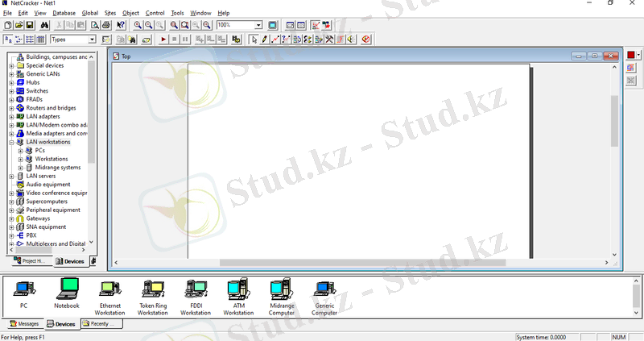Select Supercomputers in the tree
The width and height of the screenshot is (644, 341).
click(47, 202)
